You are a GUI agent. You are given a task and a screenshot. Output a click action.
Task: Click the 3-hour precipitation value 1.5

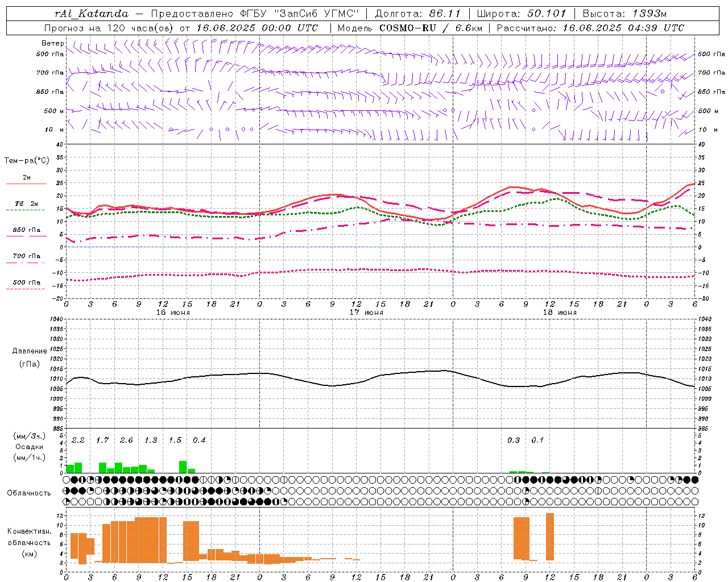click(x=175, y=440)
